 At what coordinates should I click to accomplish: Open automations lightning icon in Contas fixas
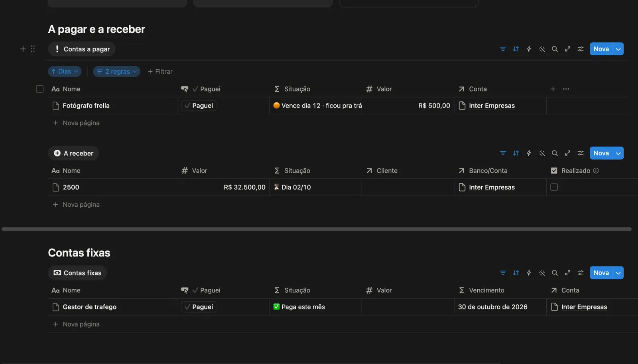coord(529,273)
